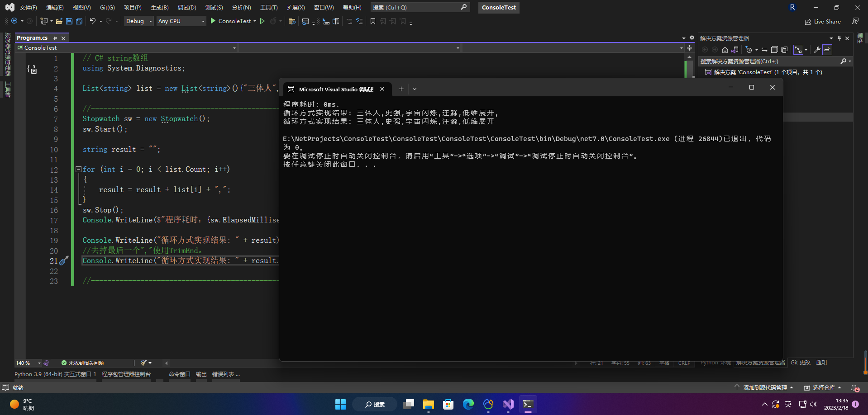
Task: Close the Program.cs tab
Action: [63, 38]
